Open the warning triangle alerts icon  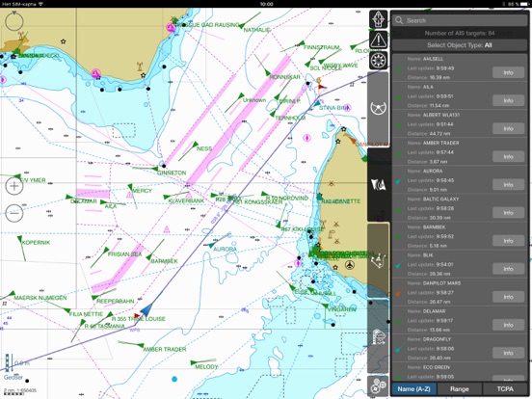pos(379,40)
